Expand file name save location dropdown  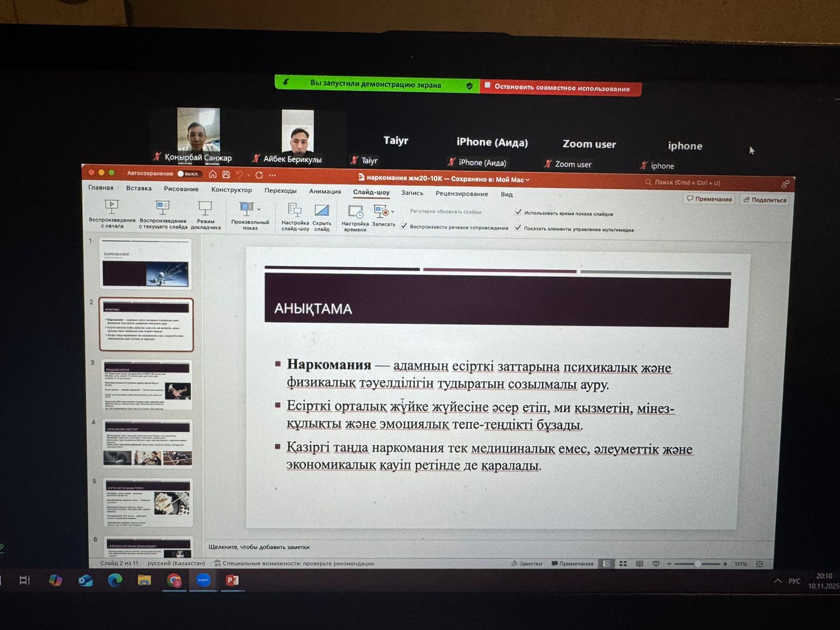tap(528, 180)
